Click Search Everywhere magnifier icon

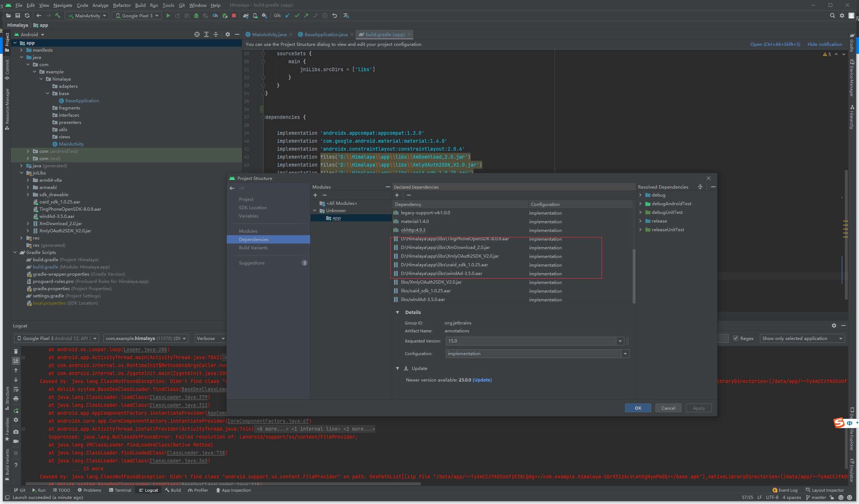(x=832, y=16)
